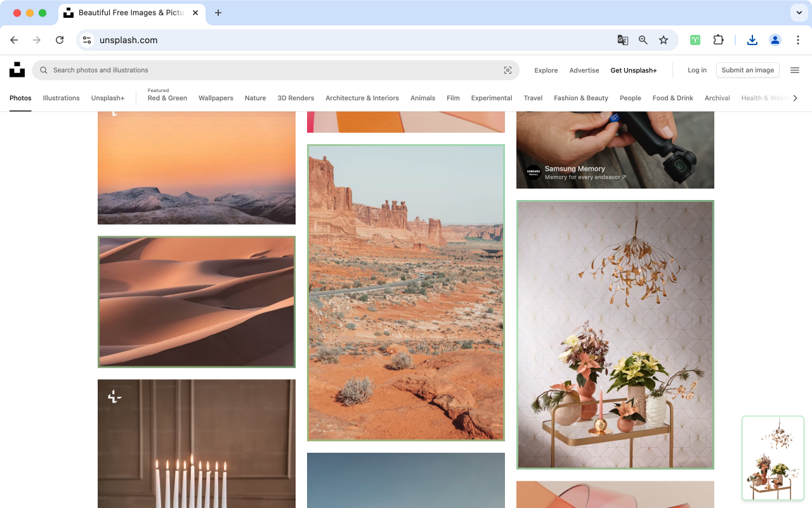Open Chrome downloads icon
Screen dimensions: 812x508
pos(752,40)
